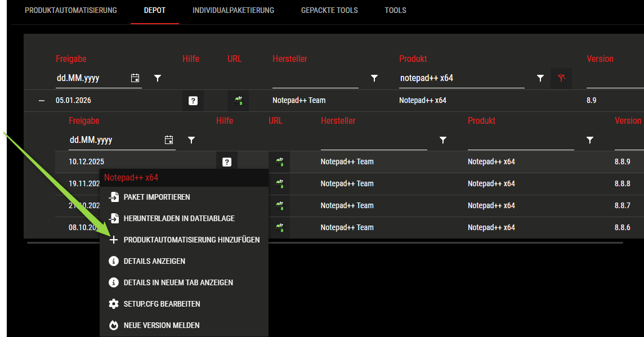
Task: Open URL icon for version 8.9 row
Action: pos(238,101)
